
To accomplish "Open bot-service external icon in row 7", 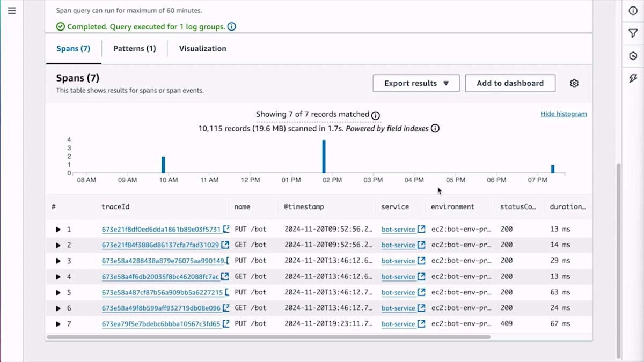I will click(421, 324).
